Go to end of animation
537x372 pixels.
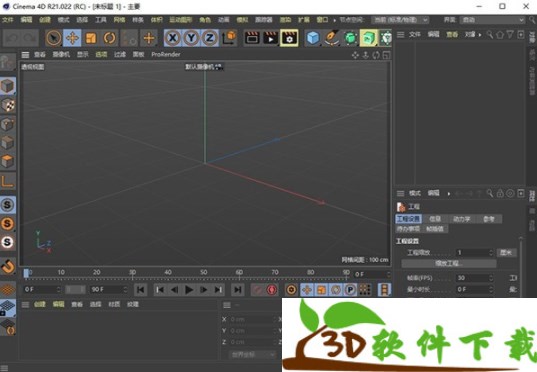tap(238, 290)
